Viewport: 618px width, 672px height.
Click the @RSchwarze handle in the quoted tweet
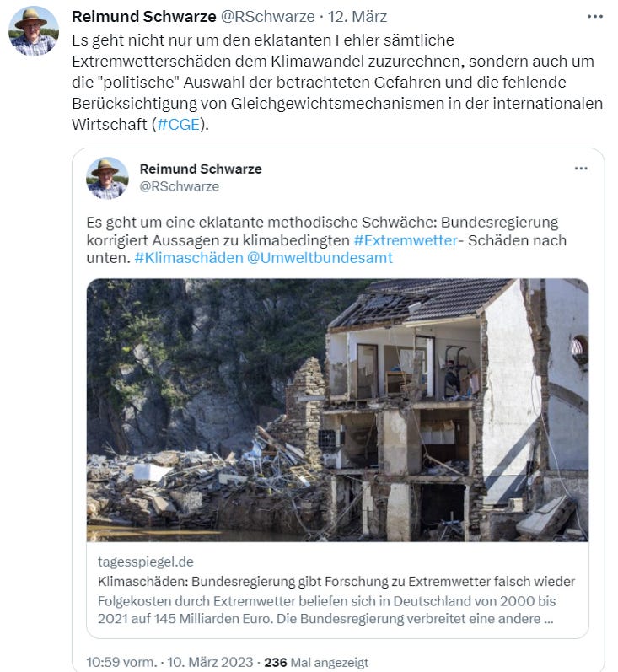179,186
